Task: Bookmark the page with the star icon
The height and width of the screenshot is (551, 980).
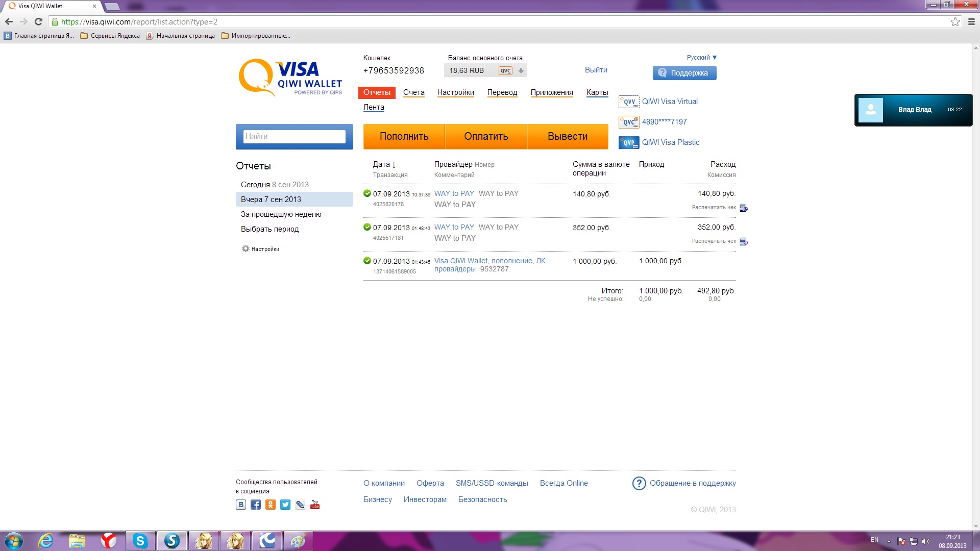Action: tap(955, 21)
